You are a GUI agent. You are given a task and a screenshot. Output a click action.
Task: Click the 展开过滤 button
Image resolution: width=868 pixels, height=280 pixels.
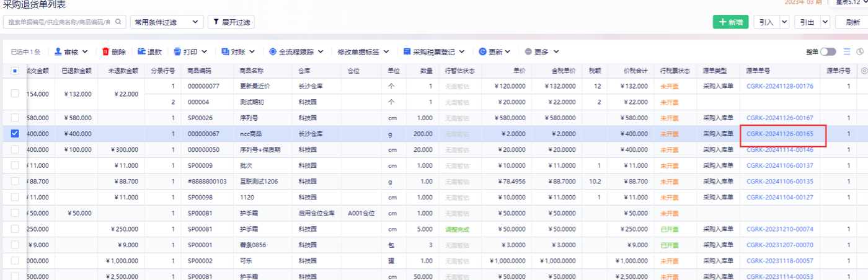tap(231, 22)
